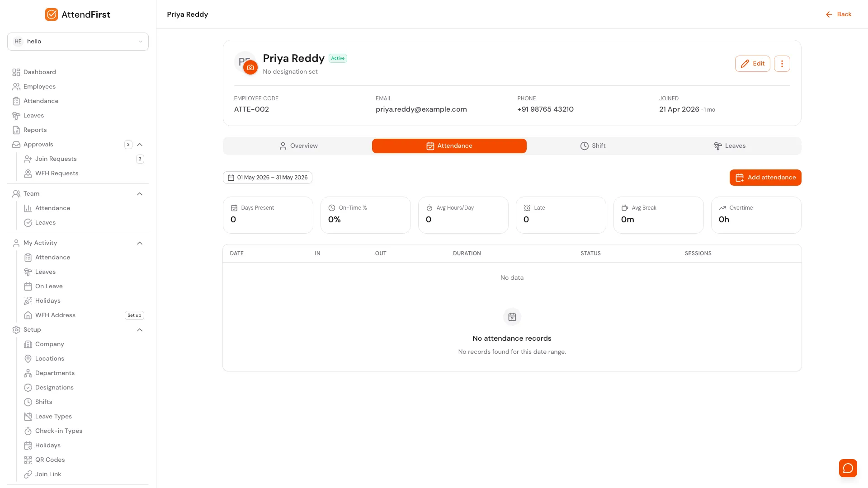Click the Avg Hours/Day stat card

pyautogui.click(x=463, y=215)
